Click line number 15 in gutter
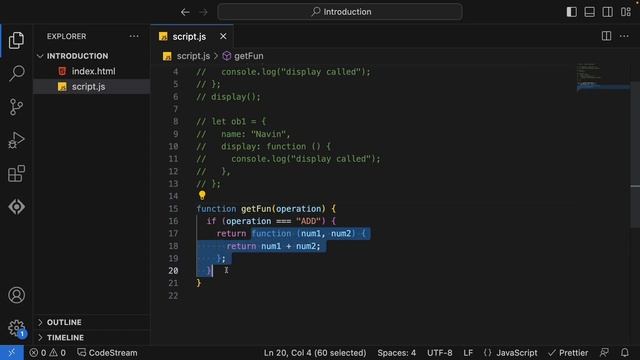 (x=173, y=209)
